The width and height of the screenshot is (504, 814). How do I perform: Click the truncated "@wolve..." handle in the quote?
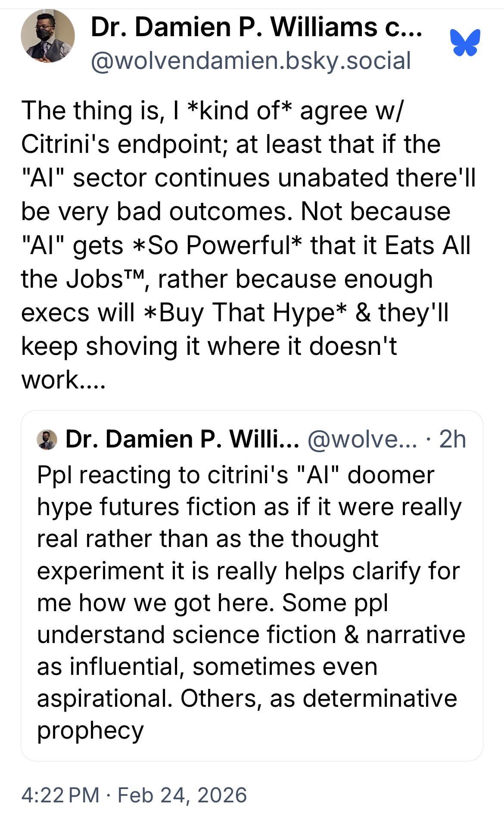coord(361,439)
